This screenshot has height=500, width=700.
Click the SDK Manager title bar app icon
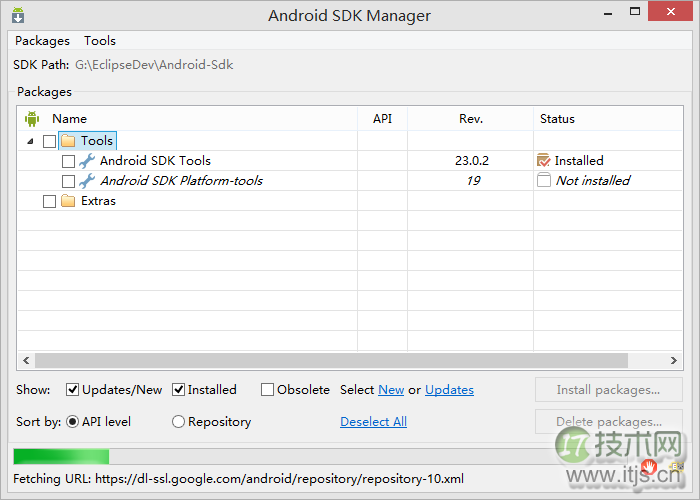pyautogui.click(x=18, y=15)
